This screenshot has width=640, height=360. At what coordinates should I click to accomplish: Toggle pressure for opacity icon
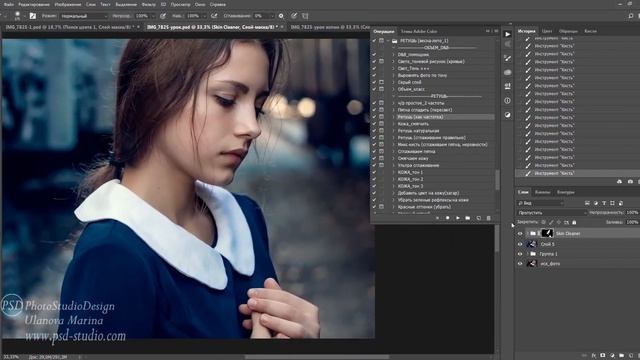pyautogui.click(x=163, y=16)
